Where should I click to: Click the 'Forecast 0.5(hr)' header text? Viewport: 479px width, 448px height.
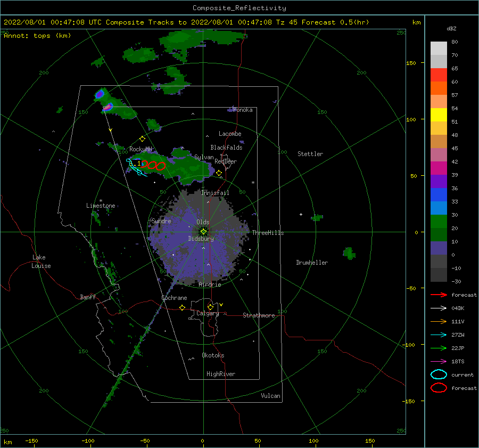coord(335,22)
